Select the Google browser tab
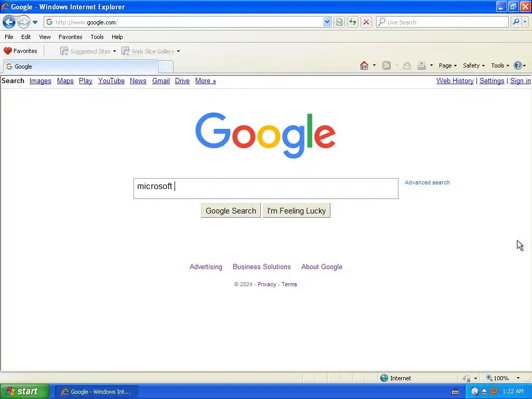Image resolution: width=532 pixels, height=399 pixels. click(81, 66)
